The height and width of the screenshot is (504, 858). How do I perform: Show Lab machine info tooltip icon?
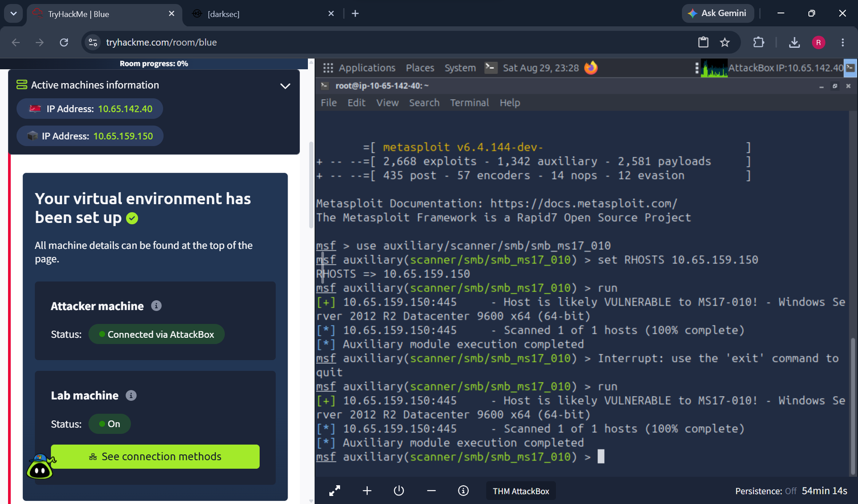point(131,396)
